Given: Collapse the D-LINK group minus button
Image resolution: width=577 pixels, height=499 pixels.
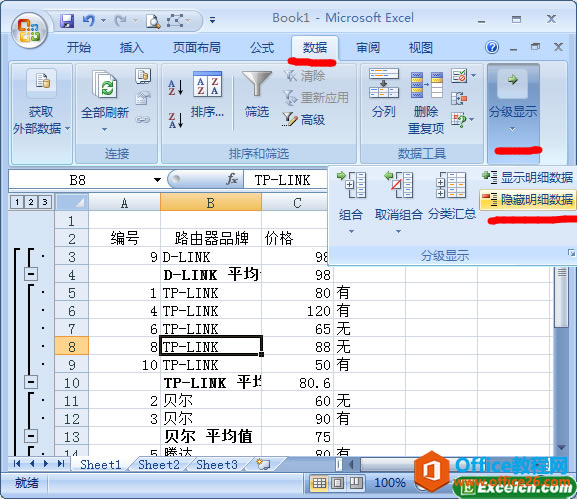Looking at the screenshot, I should [31, 274].
